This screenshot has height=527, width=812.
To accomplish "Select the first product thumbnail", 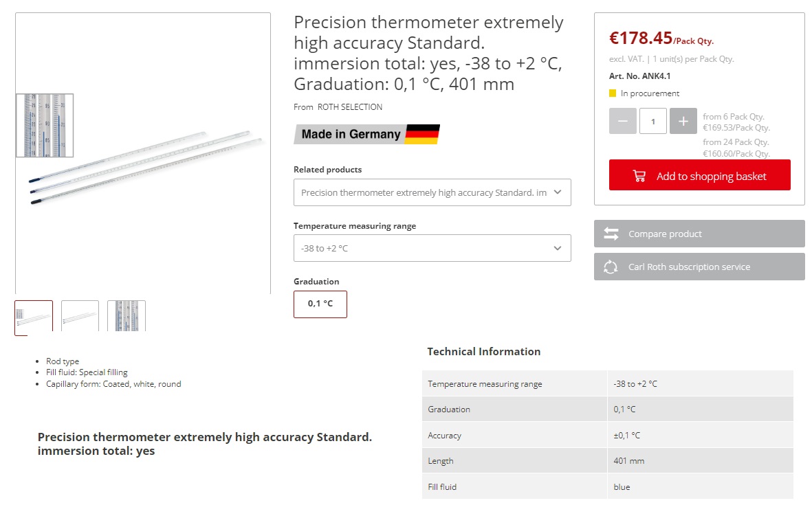I will (34, 317).
